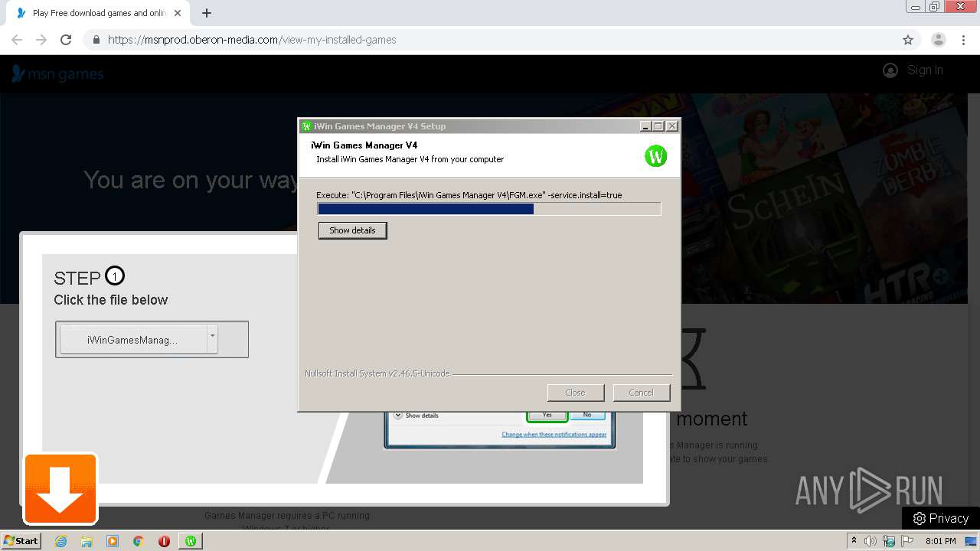Click the 8:01 PM system clock
The image size is (980, 551).
[x=940, y=541]
